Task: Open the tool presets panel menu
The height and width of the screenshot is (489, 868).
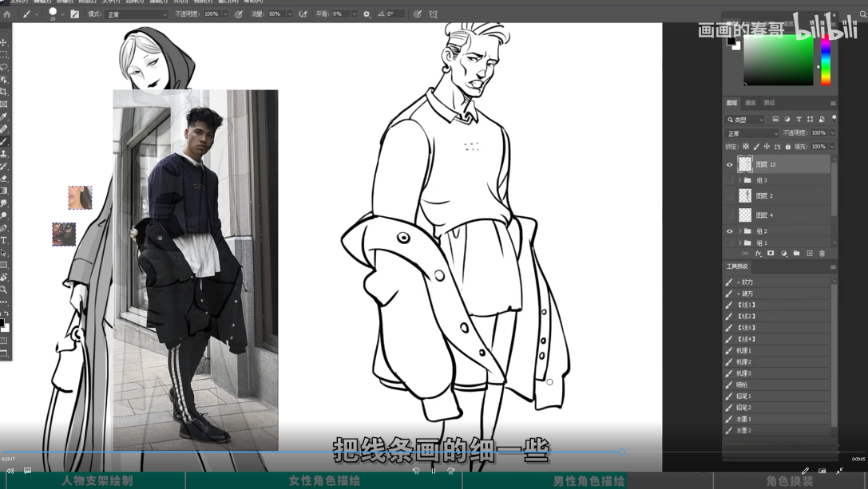Action: point(833,266)
